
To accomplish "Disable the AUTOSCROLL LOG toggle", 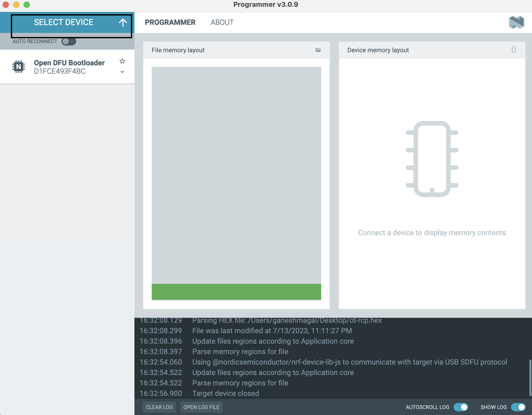I will pos(461,407).
